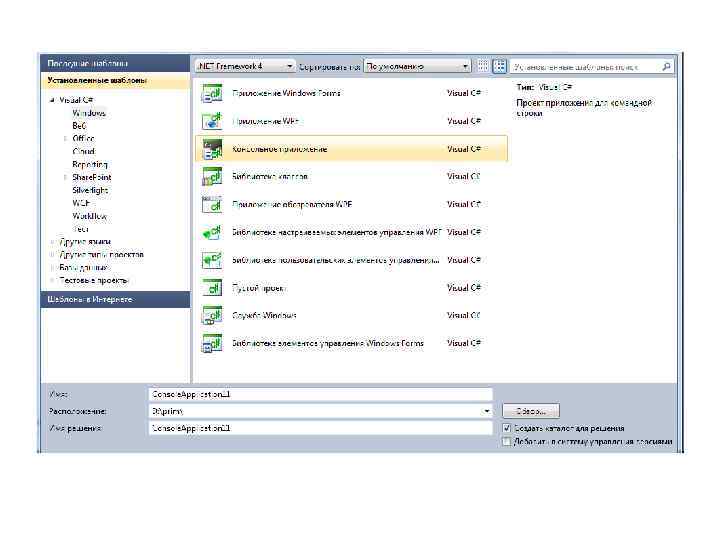Choose the настраиваемых элементов управления WPF library icon

click(x=212, y=232)
